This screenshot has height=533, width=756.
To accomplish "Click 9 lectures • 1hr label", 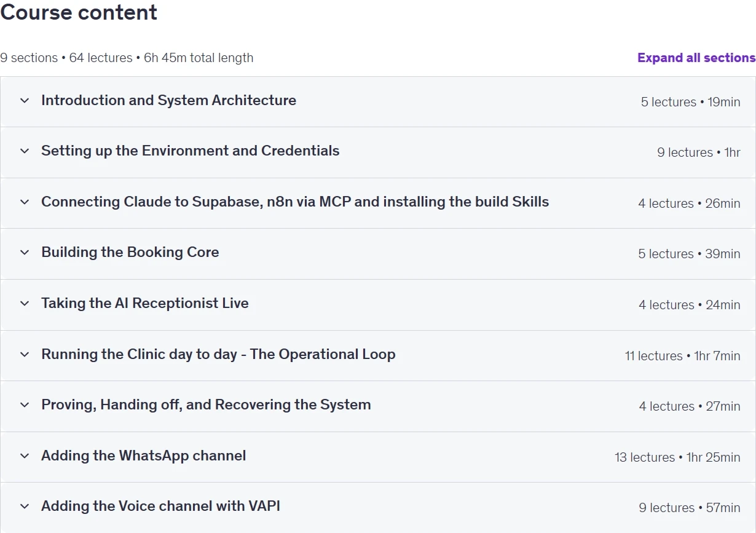I will pos(699,152).
